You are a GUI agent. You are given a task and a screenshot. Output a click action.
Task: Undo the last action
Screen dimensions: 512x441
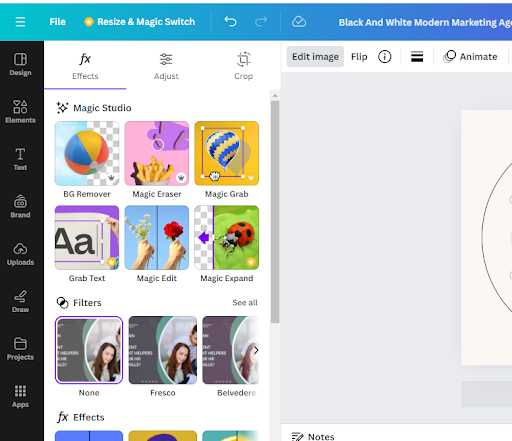[x=230, y=22]
